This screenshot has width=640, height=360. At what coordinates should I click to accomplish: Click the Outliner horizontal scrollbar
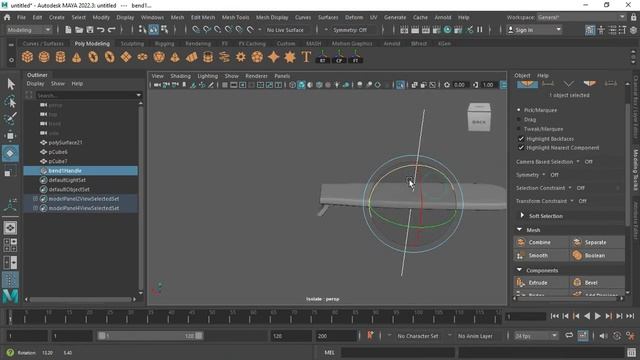click(x=82, y=299)
